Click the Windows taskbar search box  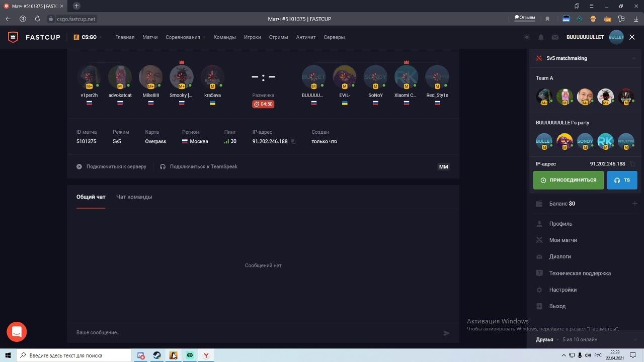click(73, 355)
